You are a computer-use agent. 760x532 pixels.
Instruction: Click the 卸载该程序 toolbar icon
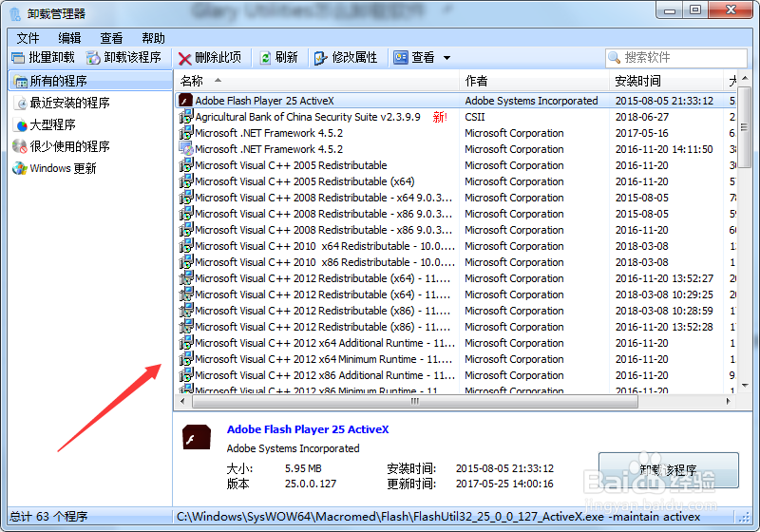point(93,58)
